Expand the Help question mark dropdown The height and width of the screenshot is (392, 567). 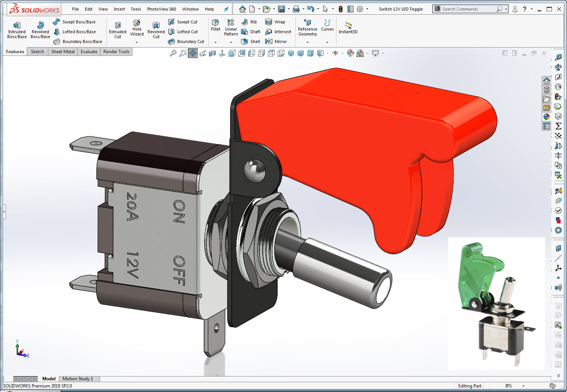click(532, 9)
